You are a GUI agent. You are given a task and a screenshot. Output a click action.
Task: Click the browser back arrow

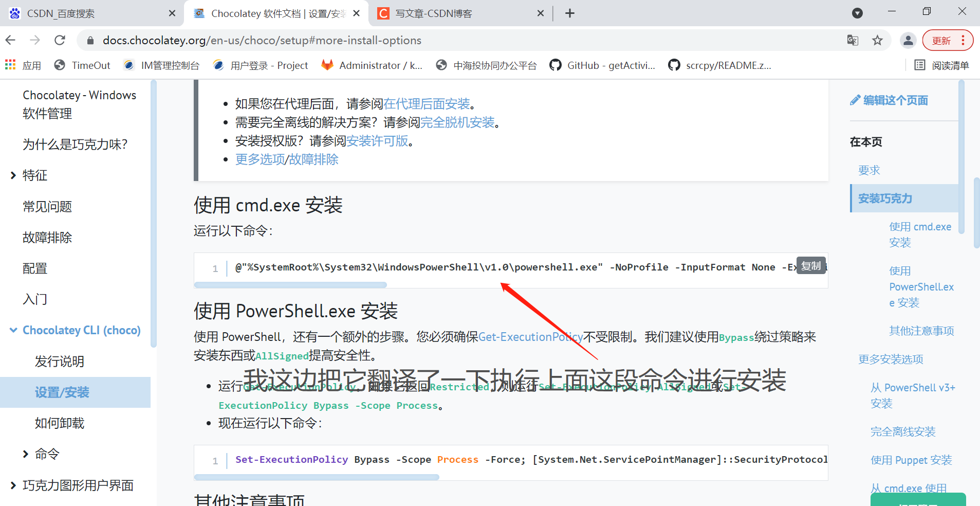coord(10,40)
